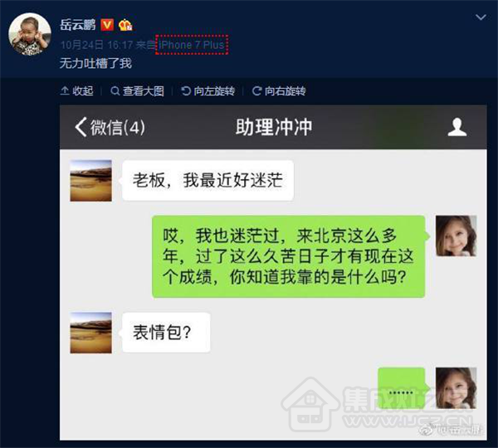Rotate image left with 向左旋转
498x448 pixels.
(x=208, y=91)
